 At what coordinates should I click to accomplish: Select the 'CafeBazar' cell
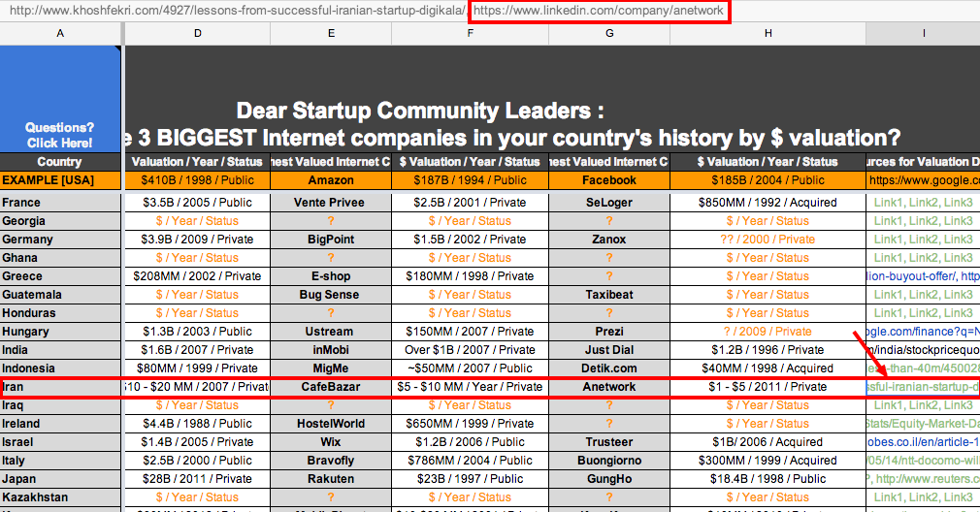tap(331, 387)
